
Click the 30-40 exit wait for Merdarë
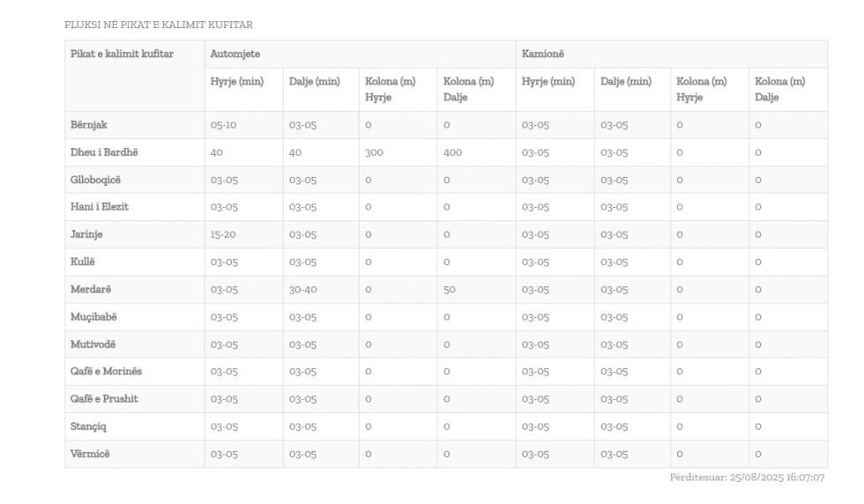(302, 289)
